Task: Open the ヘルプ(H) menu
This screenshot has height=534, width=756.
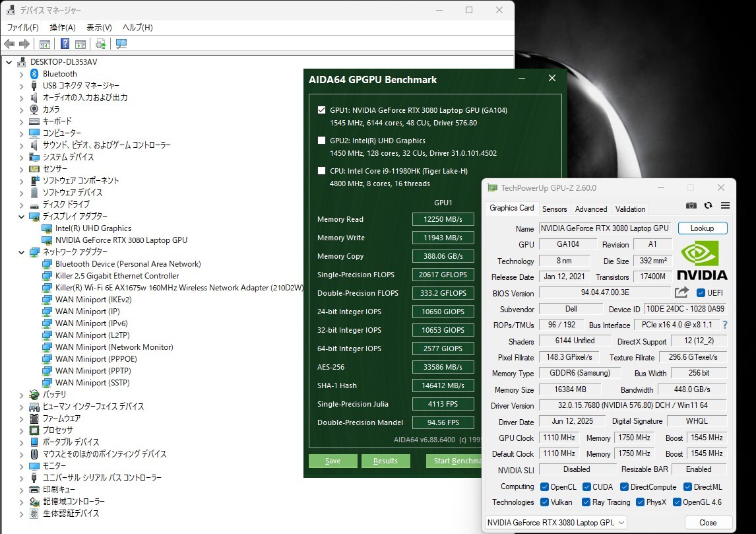Action: 137,28
